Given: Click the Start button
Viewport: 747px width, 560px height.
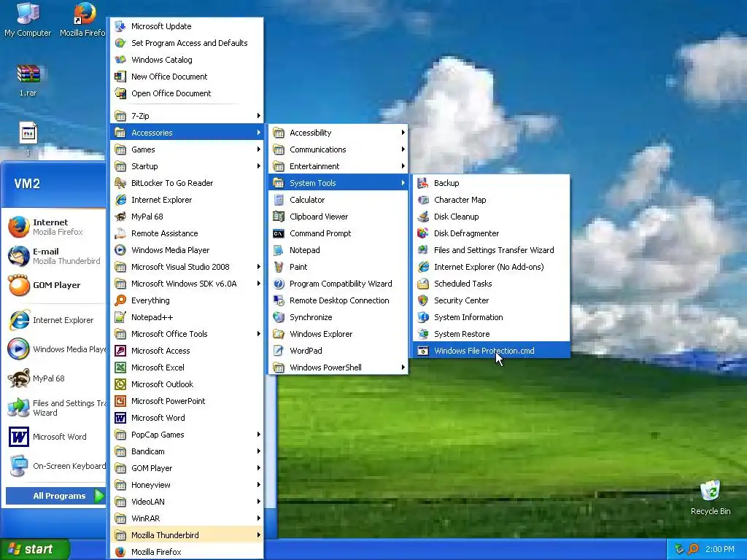Looking at the screenshot, I should tap(34, 549).
